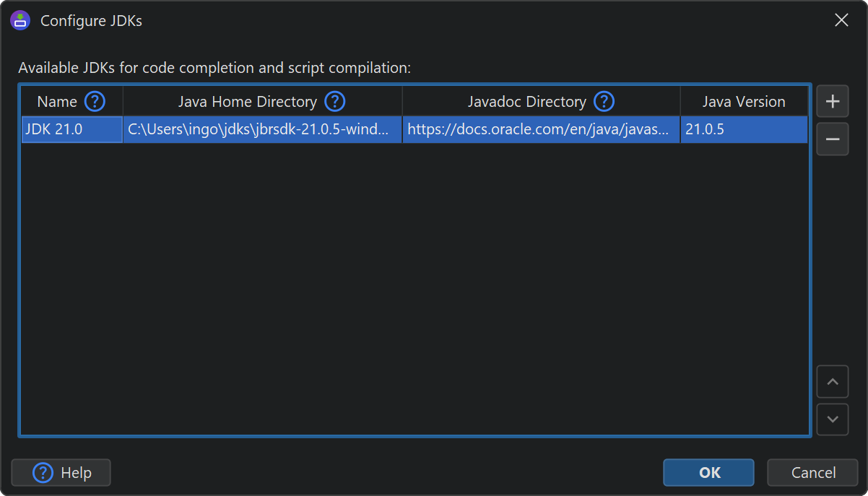The image size is (868, 496).
Task: Select the JDK 21.0 name cell
Action: (71, 130)
